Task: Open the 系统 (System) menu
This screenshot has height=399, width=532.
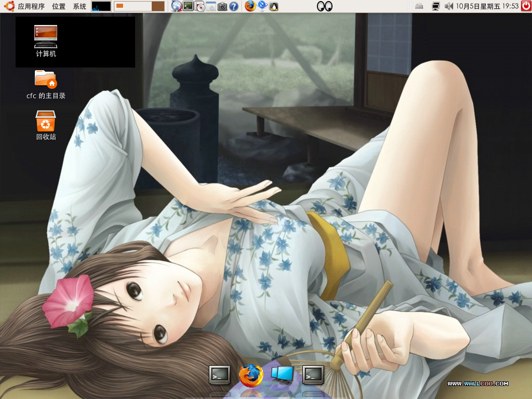Action: [x=79, y=6]
